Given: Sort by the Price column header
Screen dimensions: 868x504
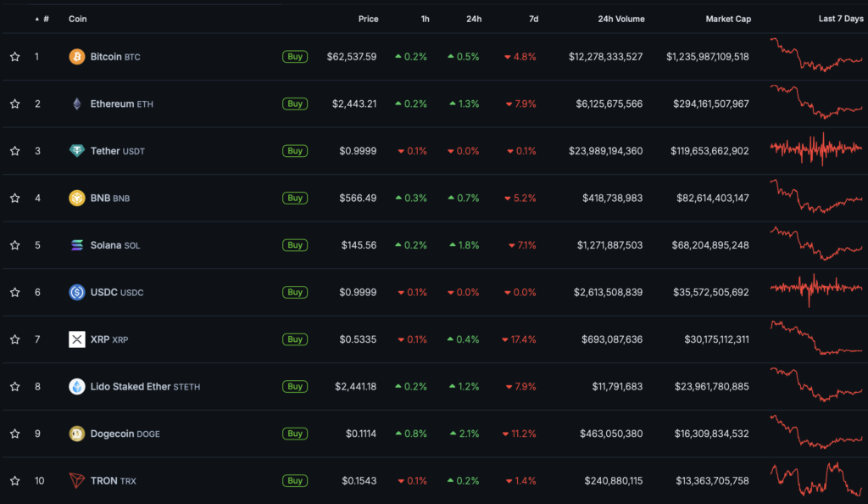Looking at the screenshot, I should (368, 19).
